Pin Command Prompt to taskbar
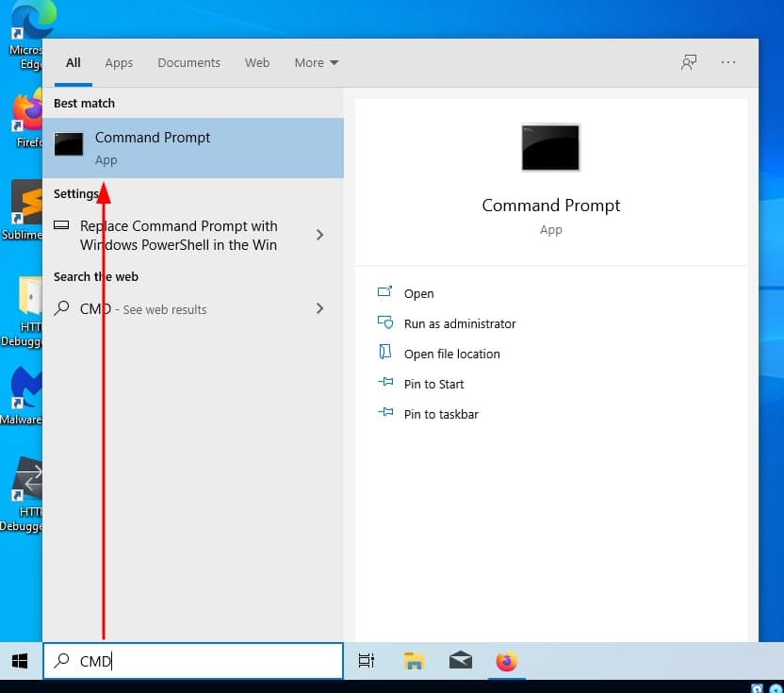 (441, 414)
